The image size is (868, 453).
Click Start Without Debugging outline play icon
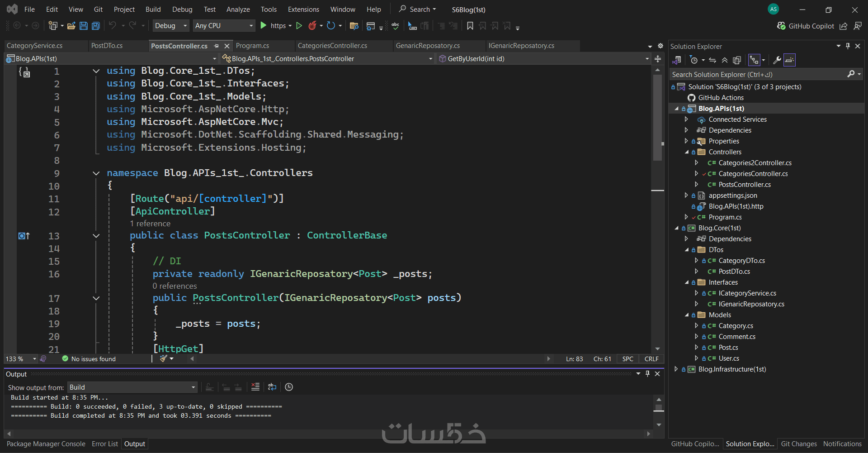click(x=299, y=26)
